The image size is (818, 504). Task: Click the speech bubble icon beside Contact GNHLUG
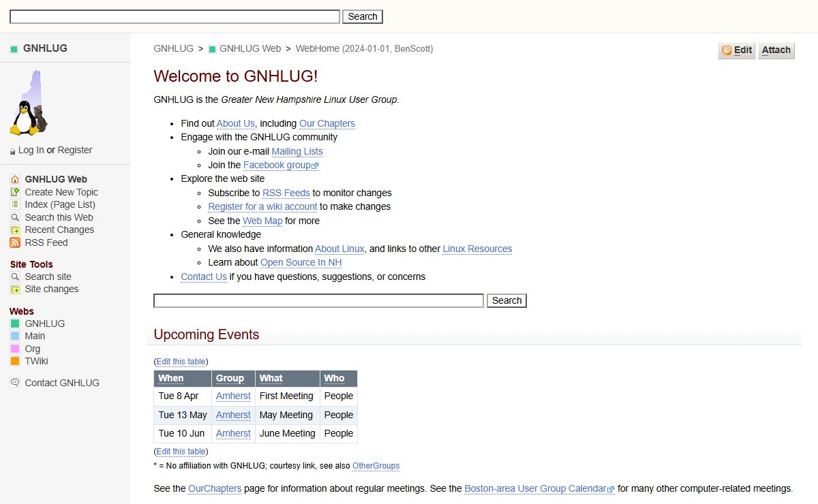click(15, 383)
